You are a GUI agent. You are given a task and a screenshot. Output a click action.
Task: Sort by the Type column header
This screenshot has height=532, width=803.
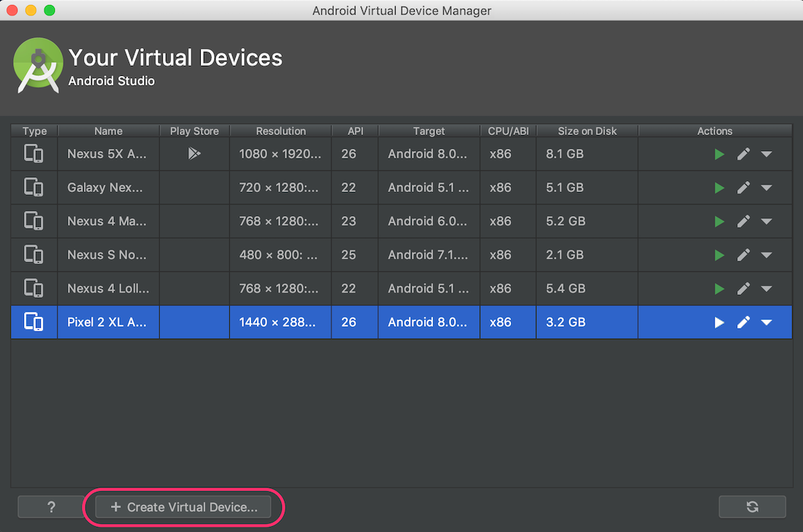[x=34, y=131]
